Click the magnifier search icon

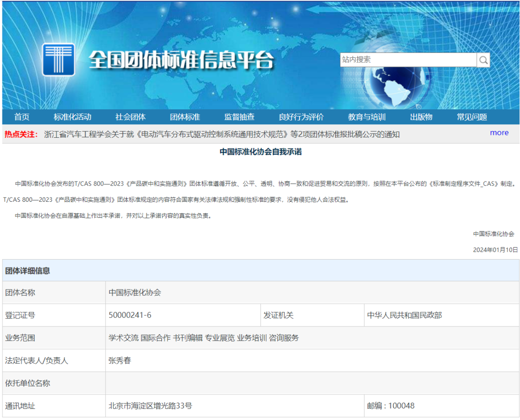tap(483, 60)
